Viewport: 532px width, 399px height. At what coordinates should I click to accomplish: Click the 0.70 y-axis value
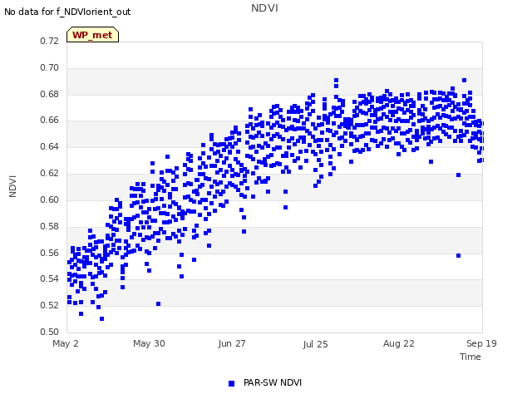(x=50, y=67)
